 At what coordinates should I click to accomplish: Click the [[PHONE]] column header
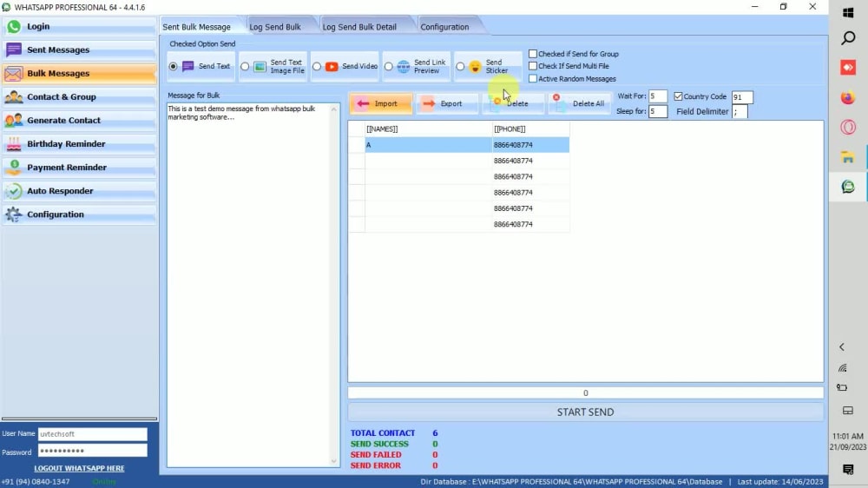pyautogui.click(x=530, y=129)
